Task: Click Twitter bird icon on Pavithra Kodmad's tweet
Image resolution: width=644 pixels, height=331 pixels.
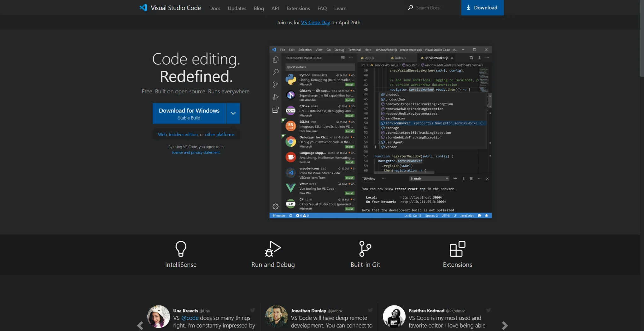Action: coord(489,310)
